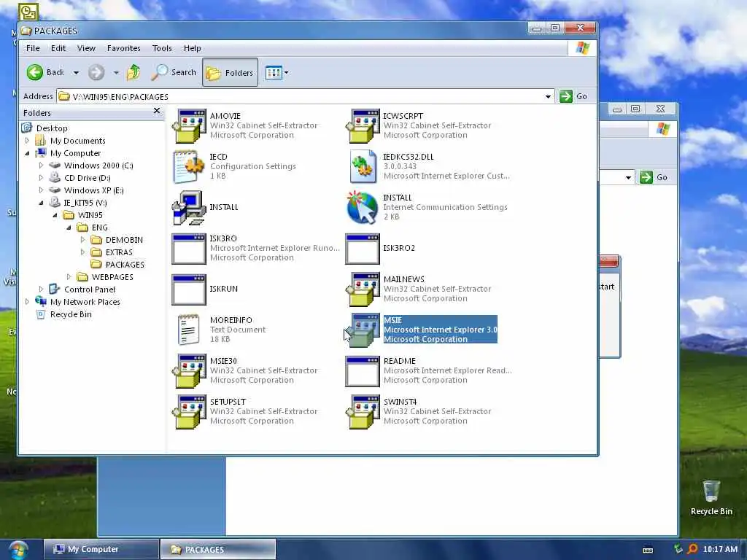Image resolution: width=747 pixels, height=560 pixels.
Task: Expand the DEMOBIN folder node
Action: pos(82,239)
